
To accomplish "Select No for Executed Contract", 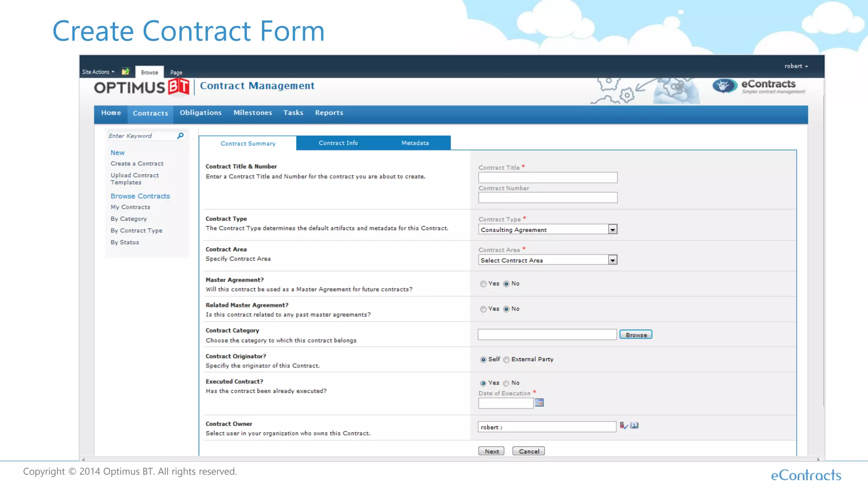I will (x=506, y=383).
